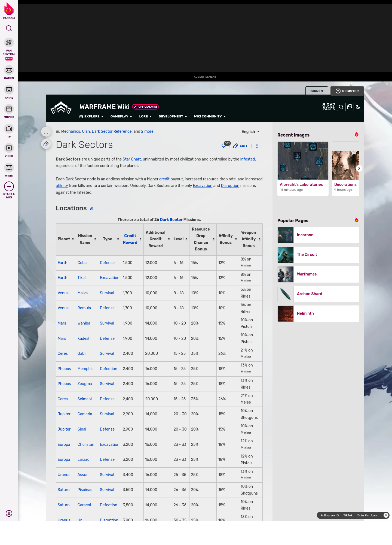This screenshot has height=545, width=392.
Task: Open the user profile icon at sidebar bottom
Action: point(9,513)
